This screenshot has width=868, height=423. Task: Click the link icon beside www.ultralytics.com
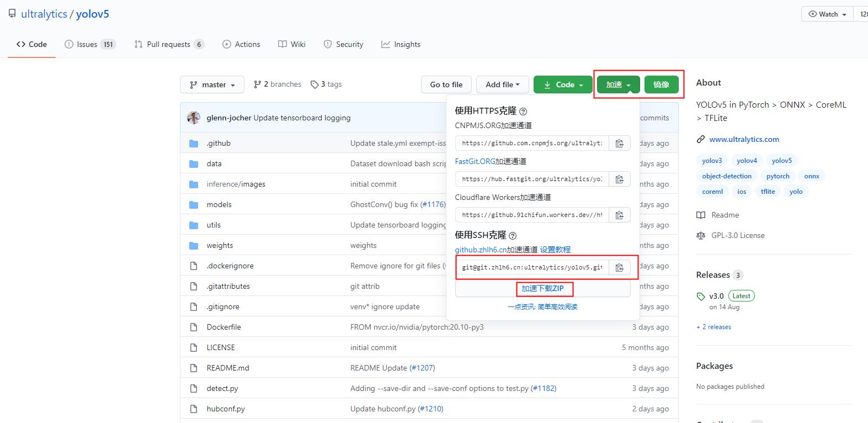pos(701,139)
